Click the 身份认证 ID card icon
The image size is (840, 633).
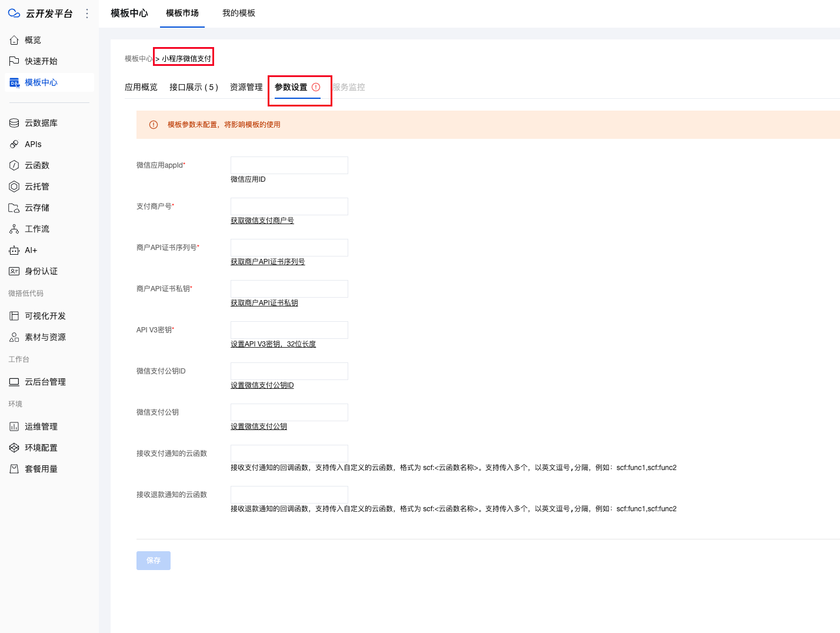coord(14,271)
